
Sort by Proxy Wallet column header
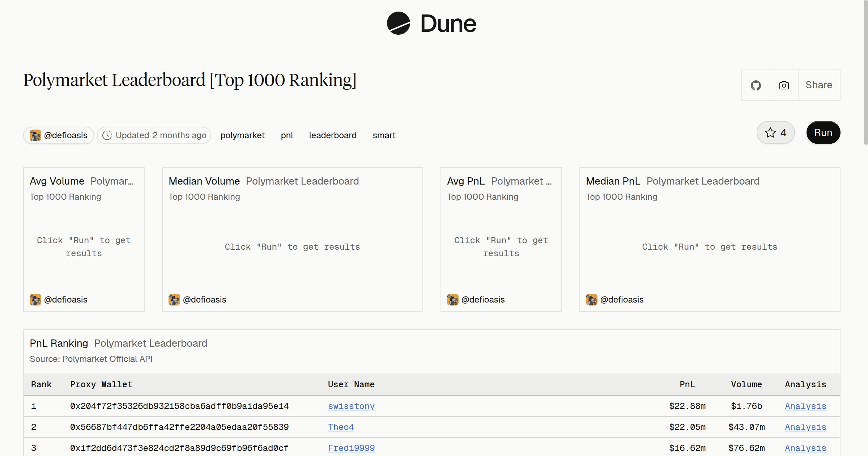pos(101,384)
